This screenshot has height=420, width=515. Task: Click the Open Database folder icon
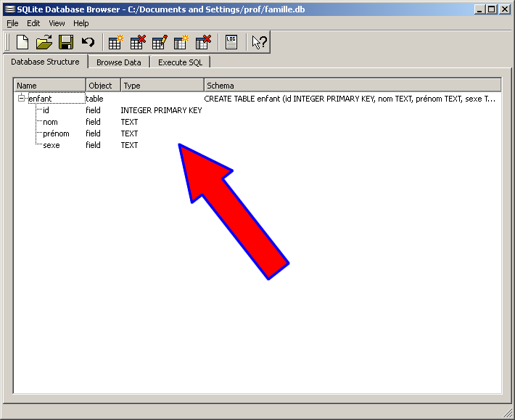click(44, 42)
